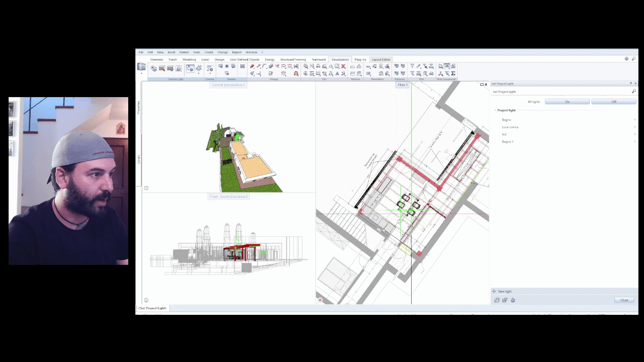Click the Close button in light panel
Viewport: 644px width, 362px height.
[x=624, y=300]
